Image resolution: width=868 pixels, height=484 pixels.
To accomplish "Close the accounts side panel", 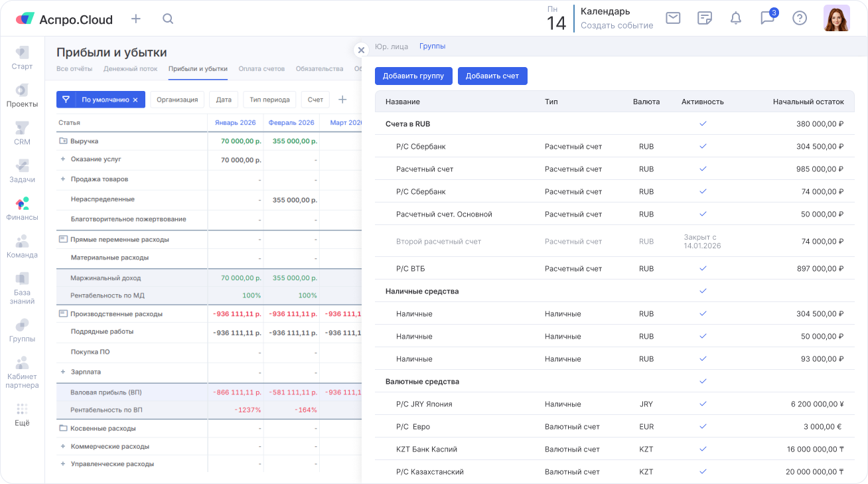I will (361, 50).
